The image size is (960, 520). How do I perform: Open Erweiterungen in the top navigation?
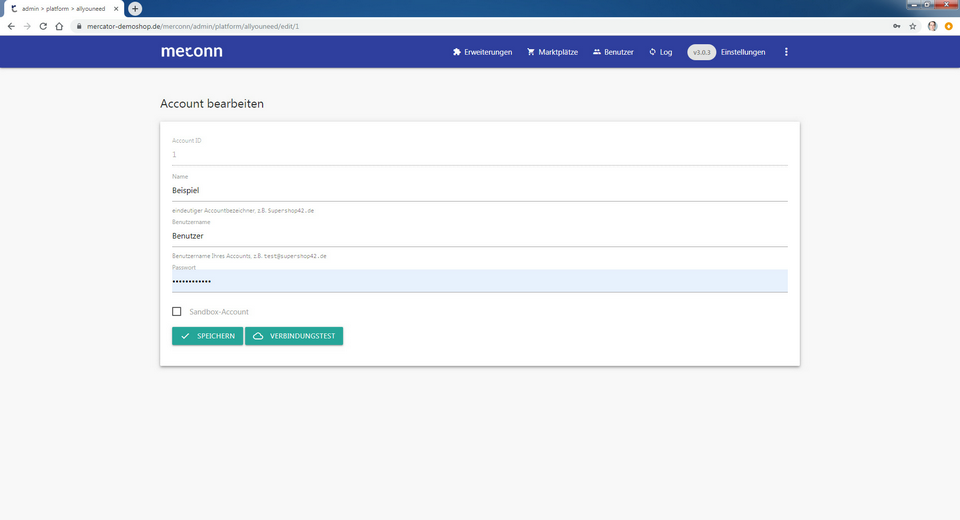point(482,52)
